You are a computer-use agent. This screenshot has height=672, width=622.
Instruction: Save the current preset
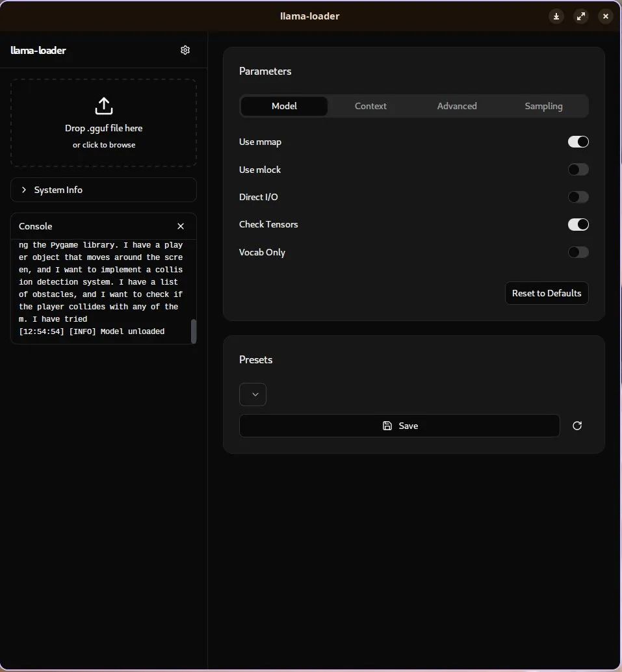point(400,426)
